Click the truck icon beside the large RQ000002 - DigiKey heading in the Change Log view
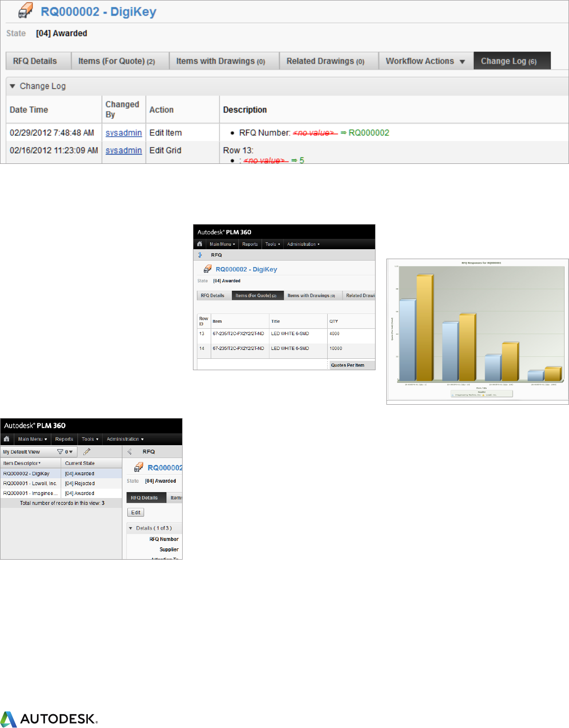This screenshot has height=728, width=569. point(25,10)
